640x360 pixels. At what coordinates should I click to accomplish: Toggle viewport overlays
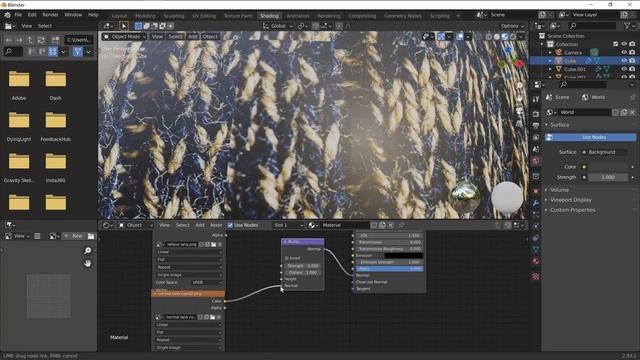[x=460, y=37]
